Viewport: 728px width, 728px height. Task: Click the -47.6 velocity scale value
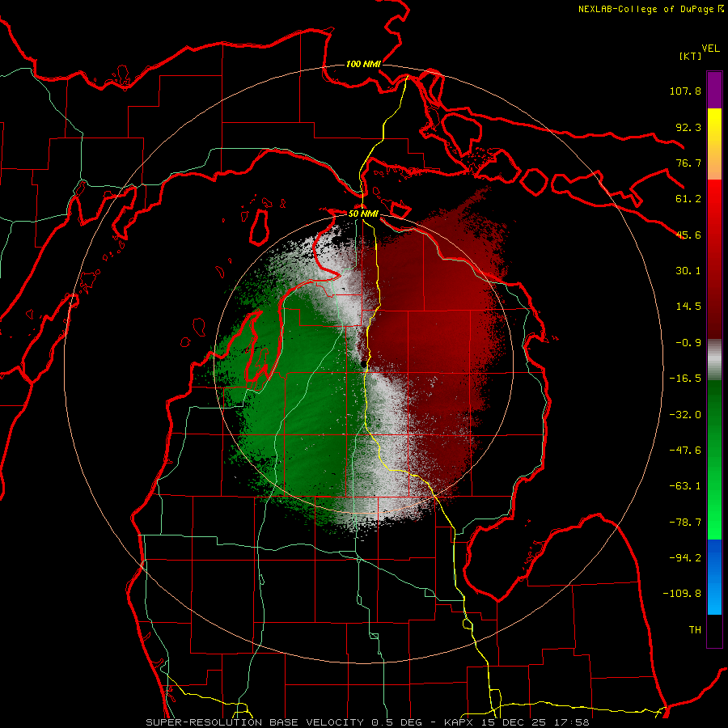685,451
